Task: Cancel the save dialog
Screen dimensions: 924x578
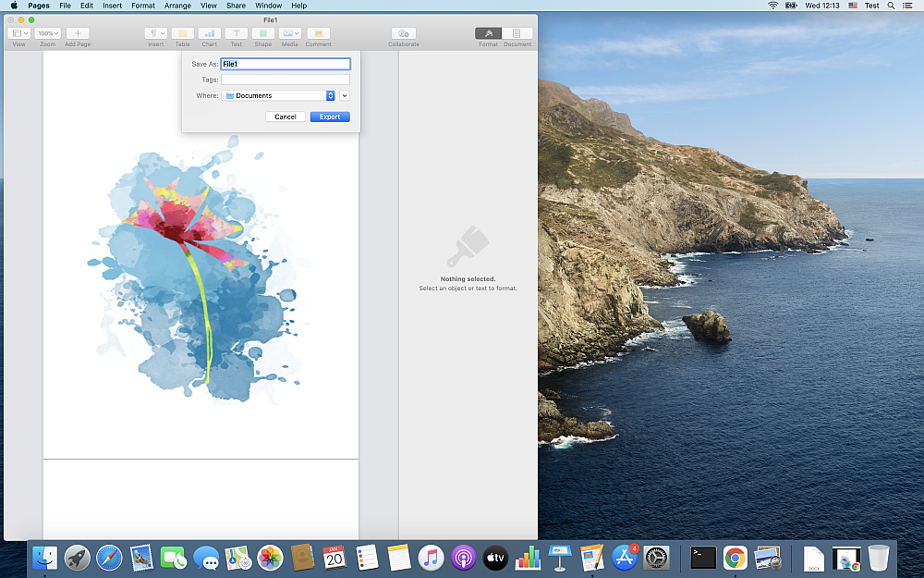Action: coord(286,117)
